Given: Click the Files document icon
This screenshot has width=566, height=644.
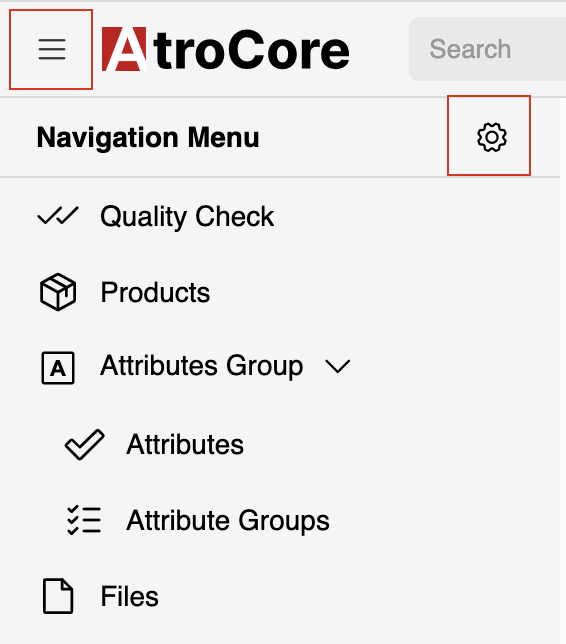Looking at the screenshot, I should 58,596.
